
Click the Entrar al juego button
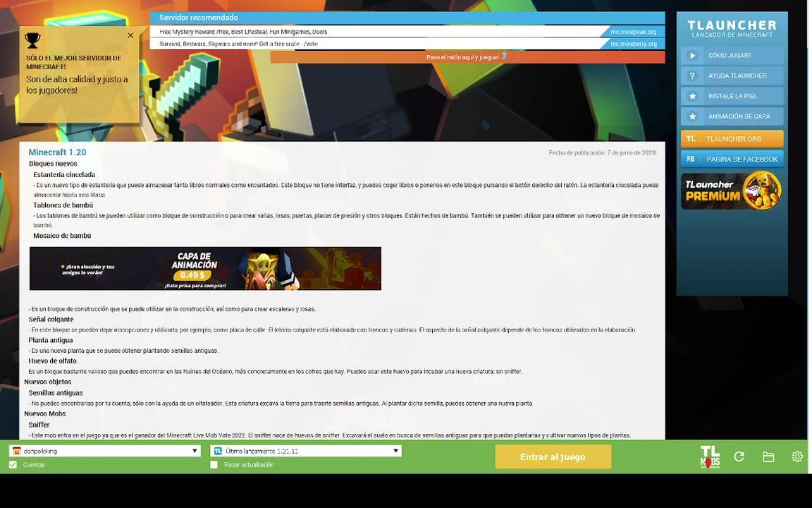coord(553,457)
